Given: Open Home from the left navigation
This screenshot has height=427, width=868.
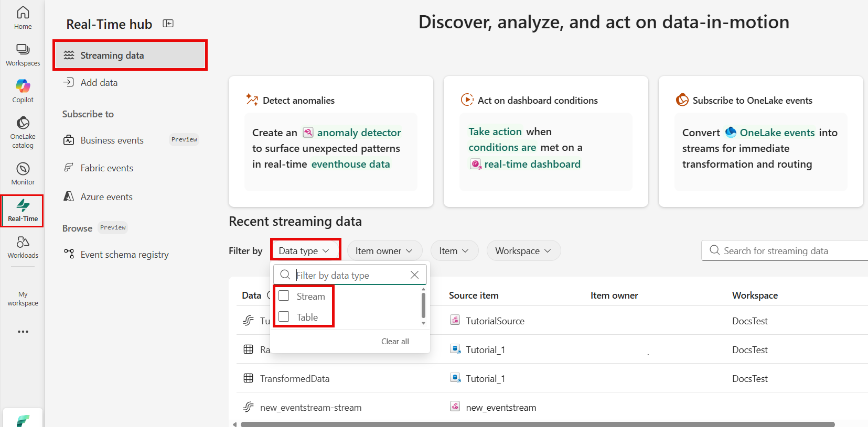Looking at the screenshot, I should 23,17.
